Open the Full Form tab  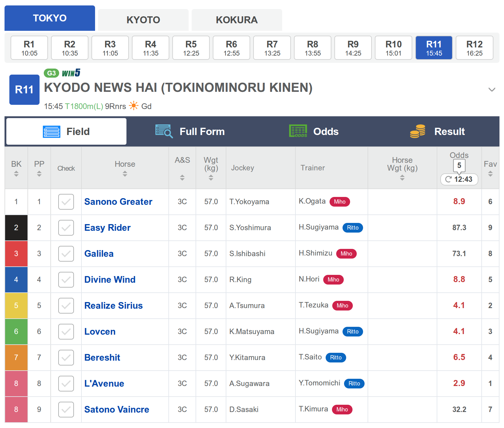pyautogui.click(x=190, y=131)
